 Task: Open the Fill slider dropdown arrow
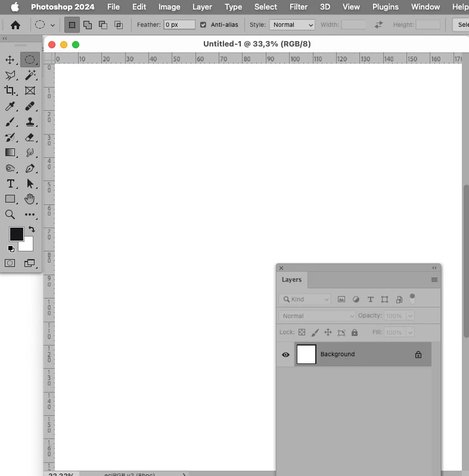point(411,332)
